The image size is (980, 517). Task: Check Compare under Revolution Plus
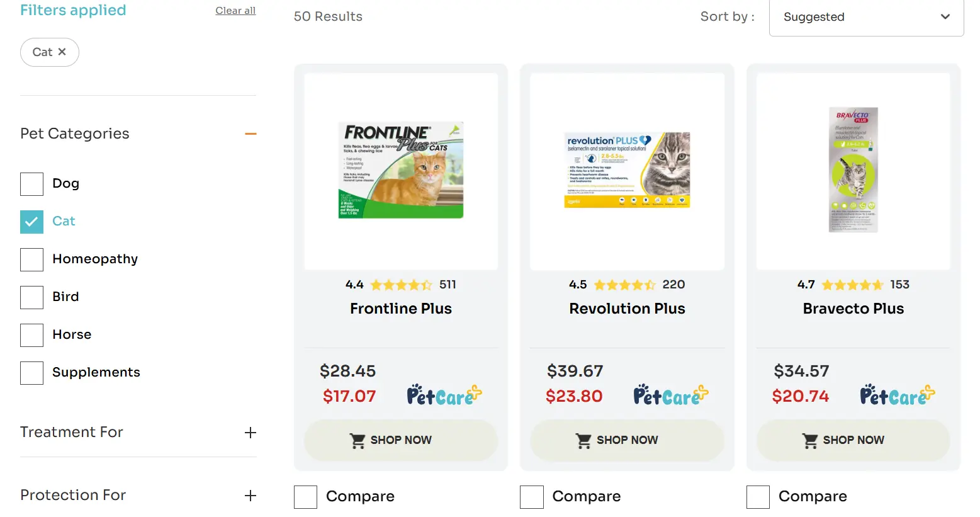coord(531,497)
